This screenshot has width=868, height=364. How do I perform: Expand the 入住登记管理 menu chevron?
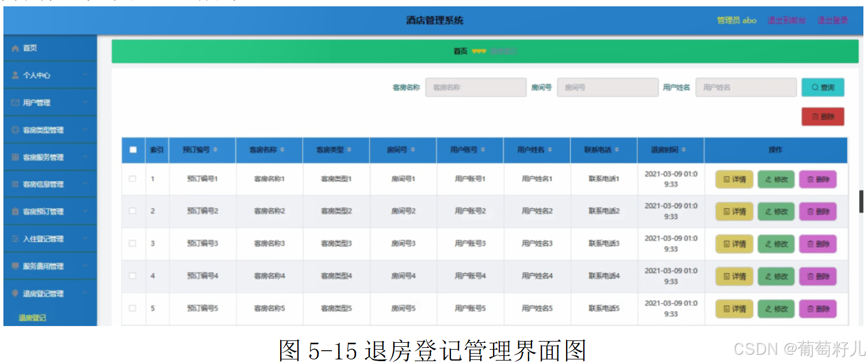pyautogui.click(x=85, y=239)
